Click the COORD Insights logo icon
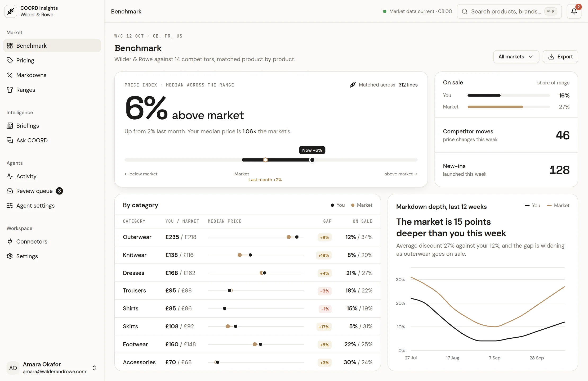Viewport: 588px width, 381px height. pos(11,11)
